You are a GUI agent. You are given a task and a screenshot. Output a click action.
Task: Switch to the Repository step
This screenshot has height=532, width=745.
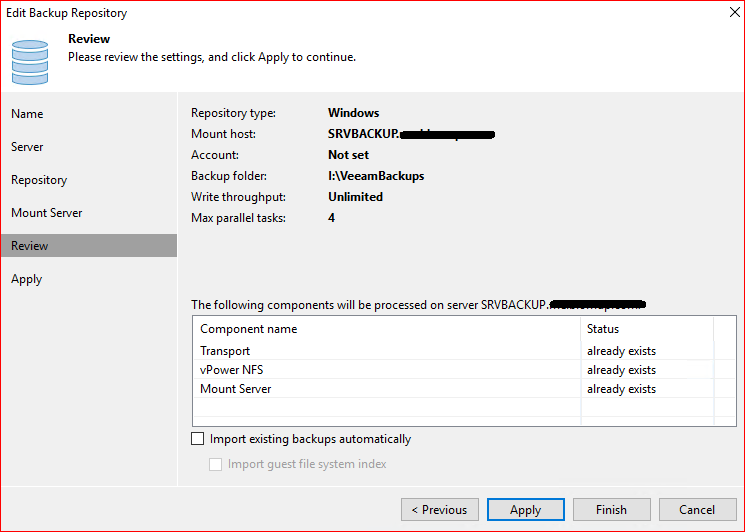39,180
